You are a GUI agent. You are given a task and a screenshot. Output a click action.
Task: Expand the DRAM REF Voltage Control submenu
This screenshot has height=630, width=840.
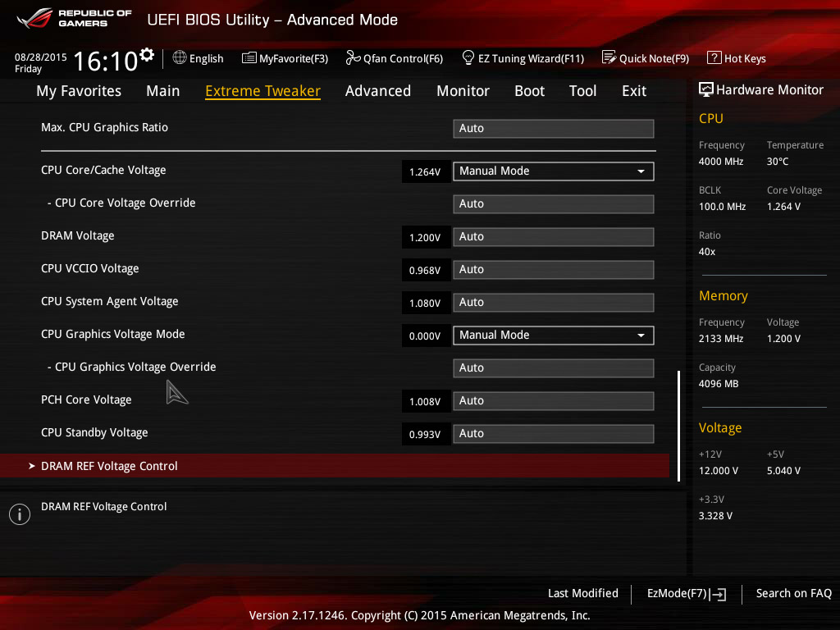pos(335,466)
